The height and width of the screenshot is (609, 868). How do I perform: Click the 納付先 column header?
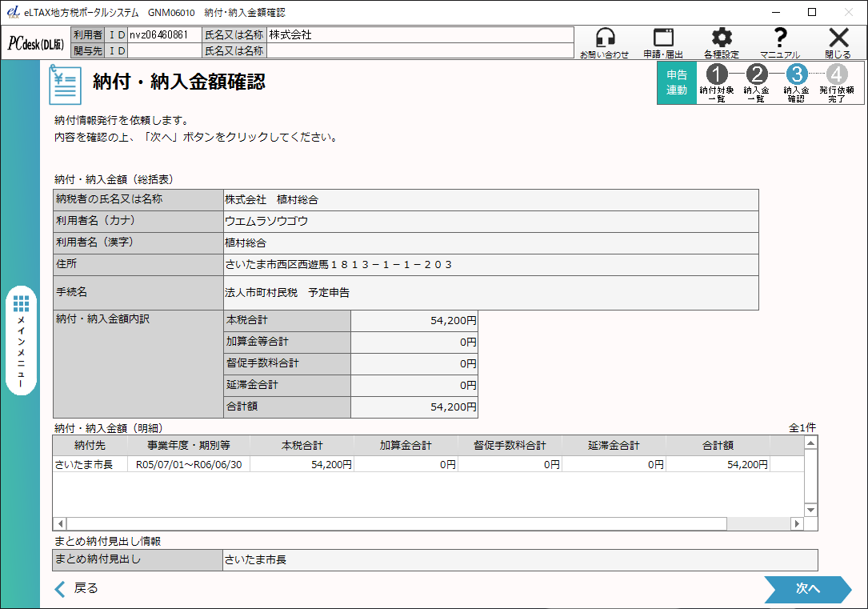[x=90, y=445]
